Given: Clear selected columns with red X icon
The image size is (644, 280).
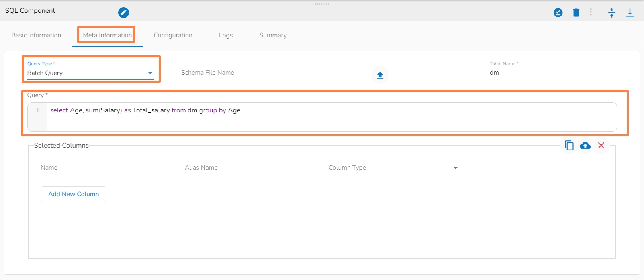Looking at the screenshot, I should coord(601,146).
